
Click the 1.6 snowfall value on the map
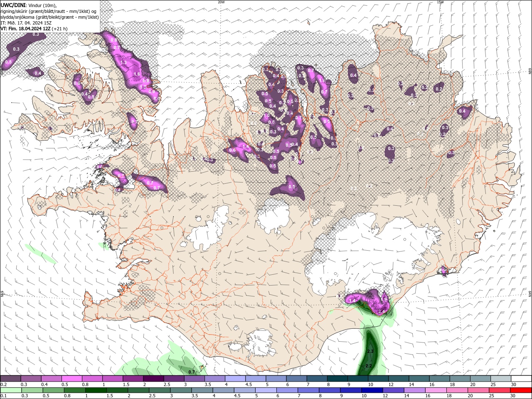(x=137, y=74)
